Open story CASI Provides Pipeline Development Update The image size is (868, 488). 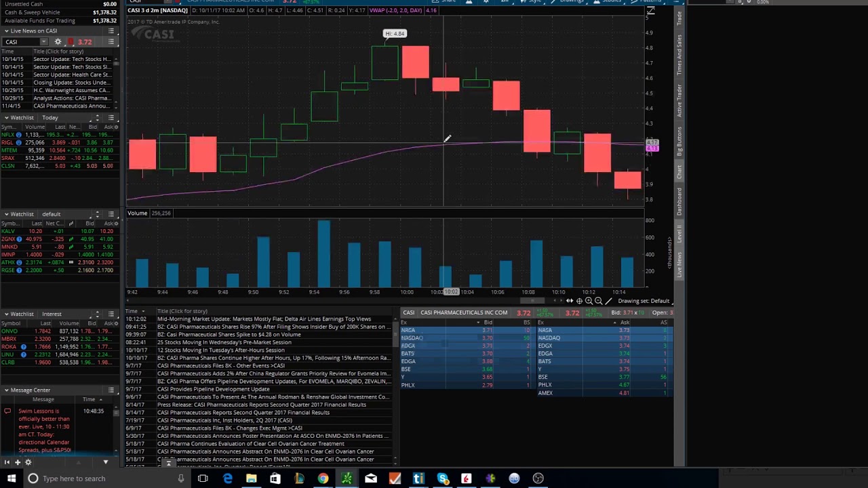[x=213, y=389]
